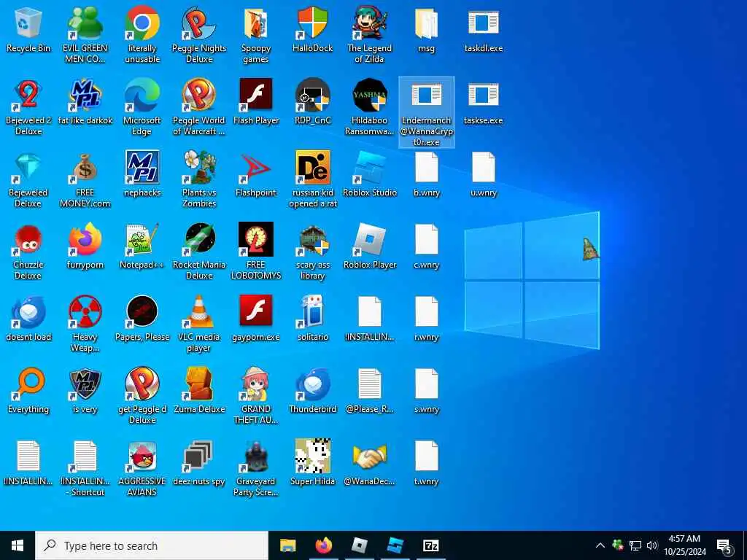Image resolution: width=747 pixels, height=560 pixels.
Task: Select the VLC media player cone icon
Action: pos(198,312)
